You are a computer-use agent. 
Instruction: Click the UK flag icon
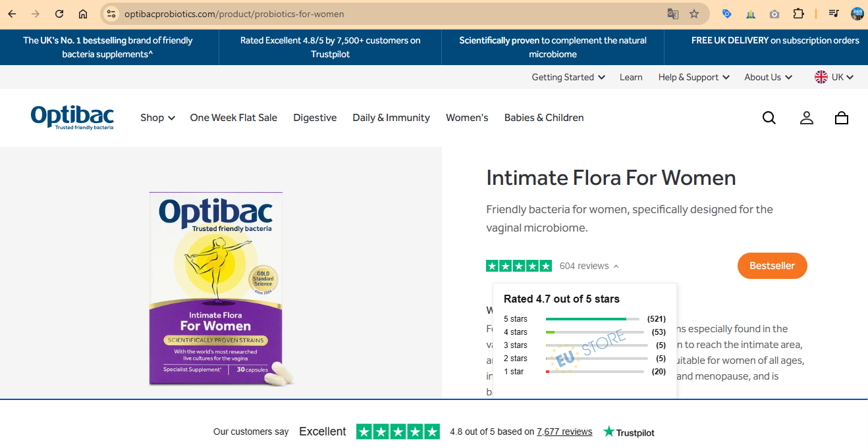(821, 77)
